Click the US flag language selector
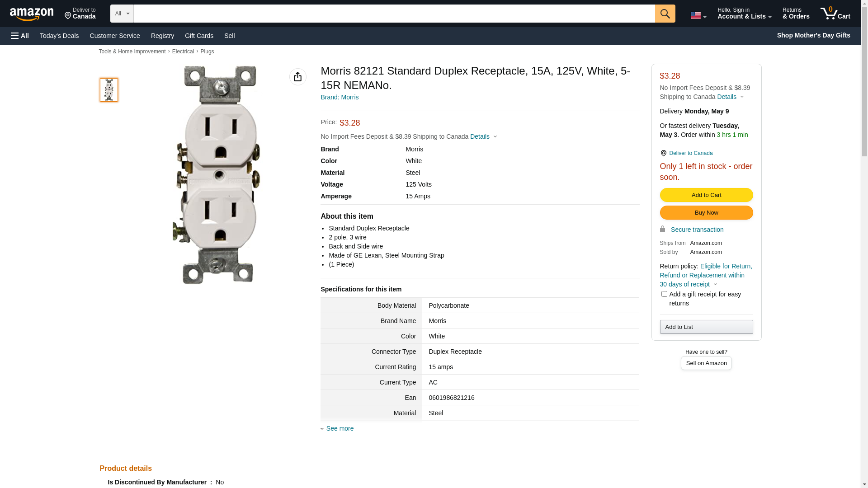This screenshot has height=488, width=868. (698, 15)
